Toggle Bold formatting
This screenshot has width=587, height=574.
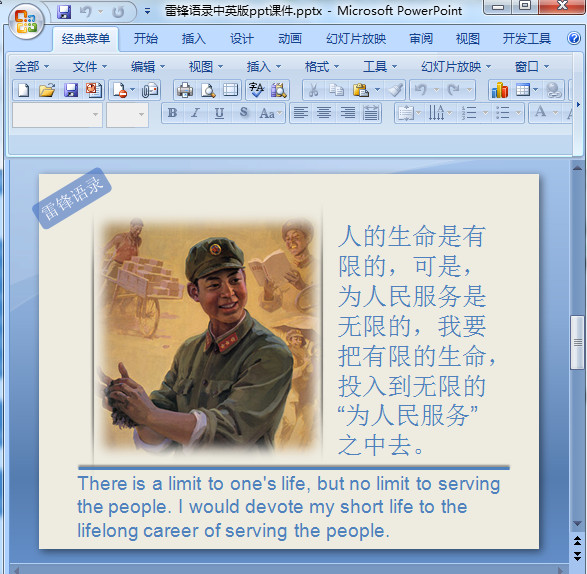click(172, 113)
